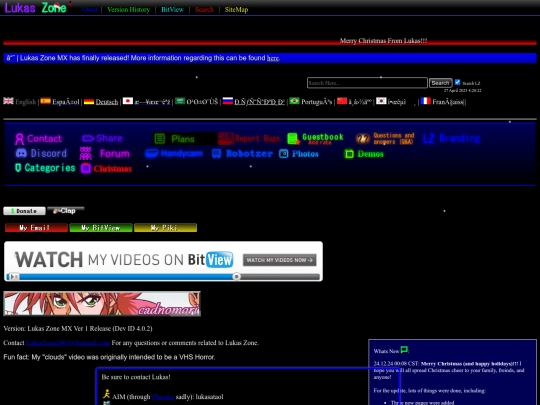540x405 pixels.
Task: Click the Watch My Videos Now button
Action: [279, 260]
